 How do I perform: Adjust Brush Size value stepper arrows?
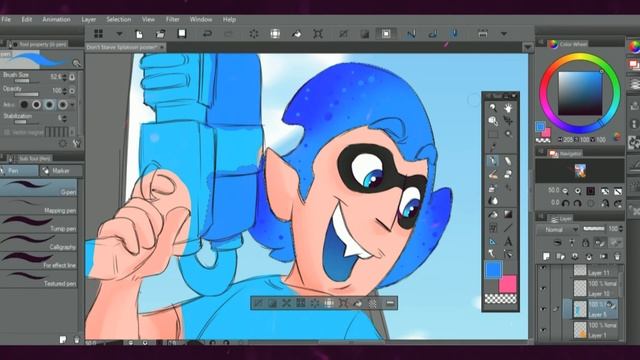(64, 77)
